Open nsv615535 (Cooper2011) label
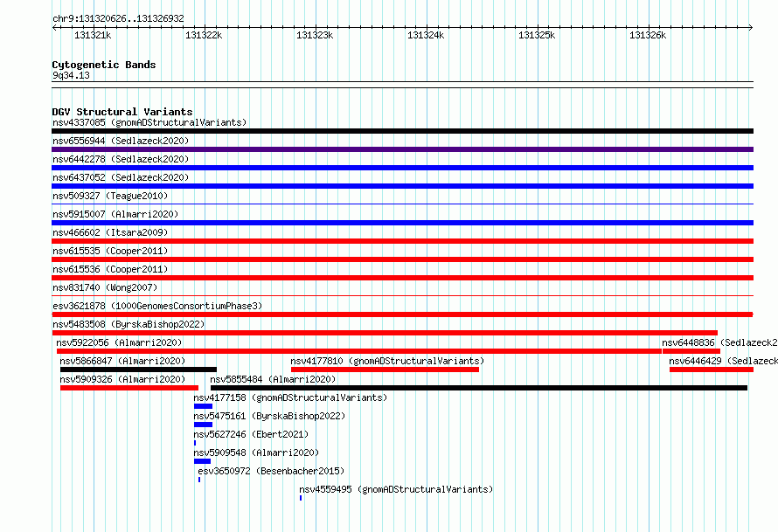 (x=110, y=251)
